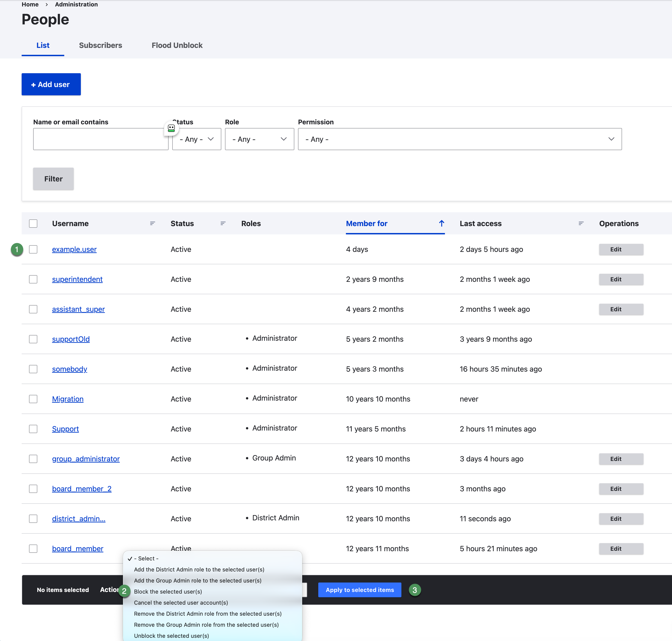
Task: Check the box for supportOld
Action: tap(33, 339)
